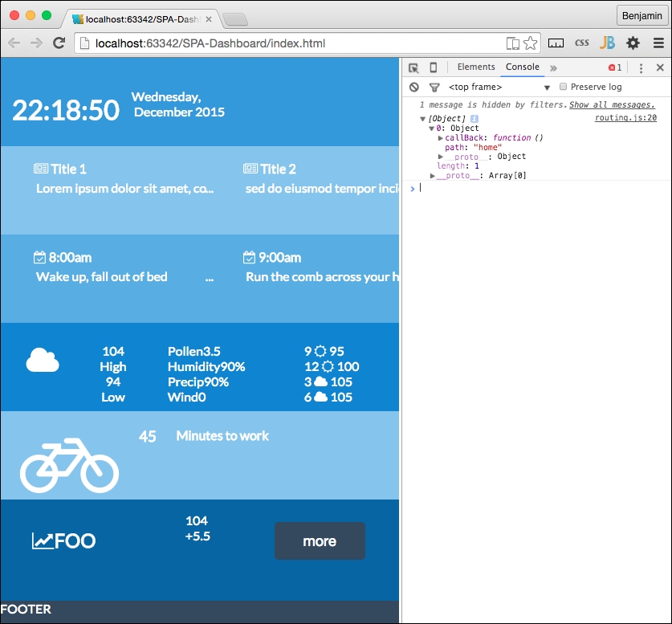
Task: Select the inspect element icon in DevTools
Action: pos(412,67)
